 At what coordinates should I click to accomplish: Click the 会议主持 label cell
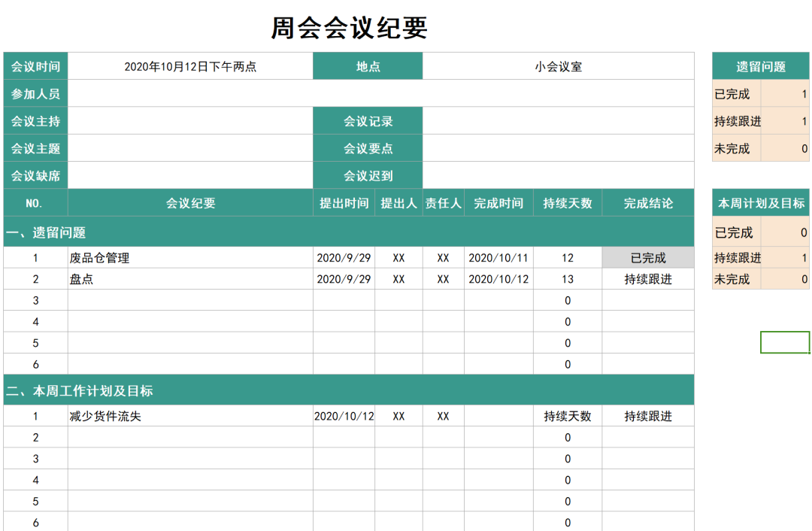tap(36, 121)
